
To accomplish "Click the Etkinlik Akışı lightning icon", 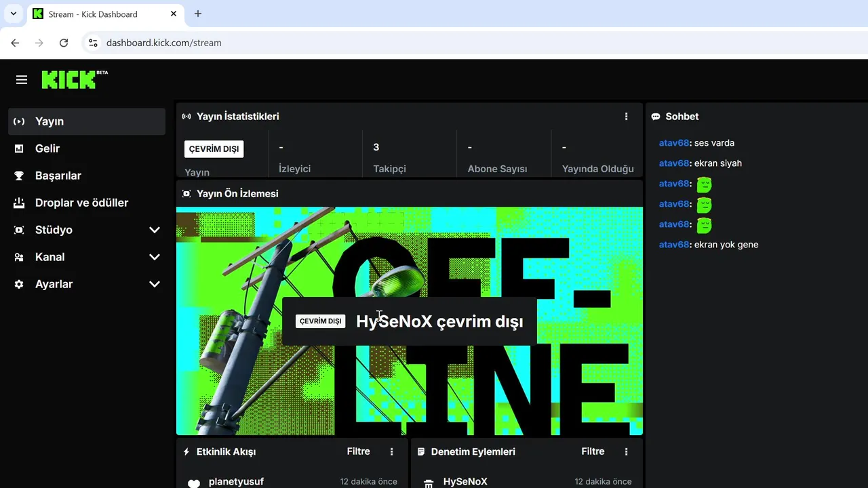I will [186, 451].
